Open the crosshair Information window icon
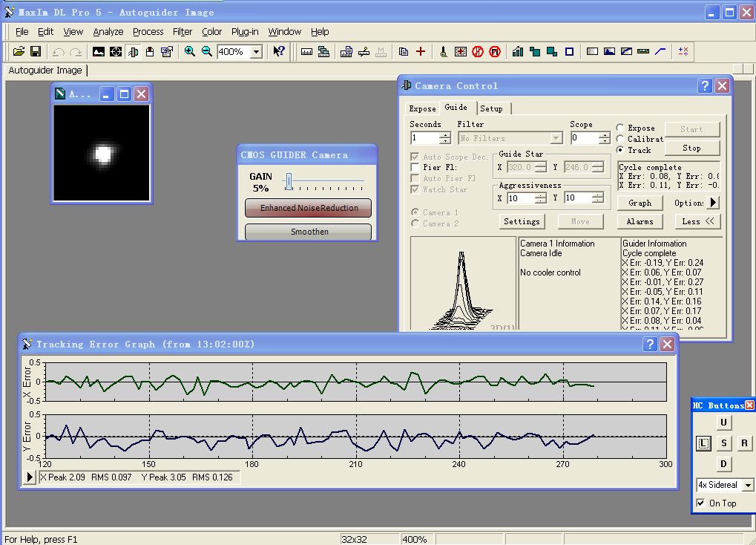Image resolution: width=756 pixels, height=545 pixels. [x=116, y=51]
